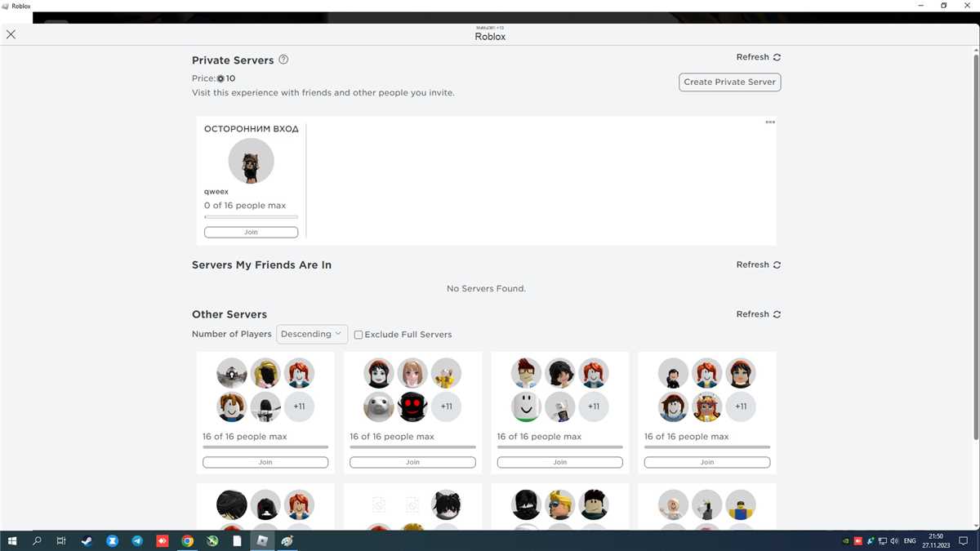Switch the ENG input language indicator

tap(910, 540)
